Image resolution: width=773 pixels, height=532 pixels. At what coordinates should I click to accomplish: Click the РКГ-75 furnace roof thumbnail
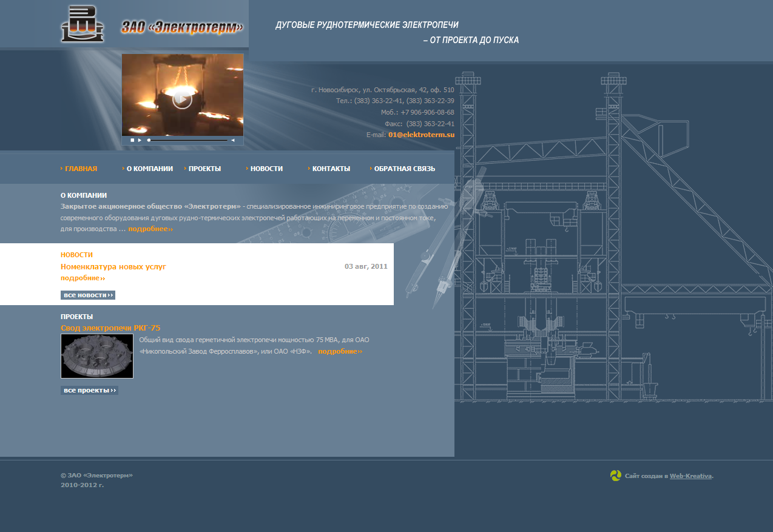(97, 356)
